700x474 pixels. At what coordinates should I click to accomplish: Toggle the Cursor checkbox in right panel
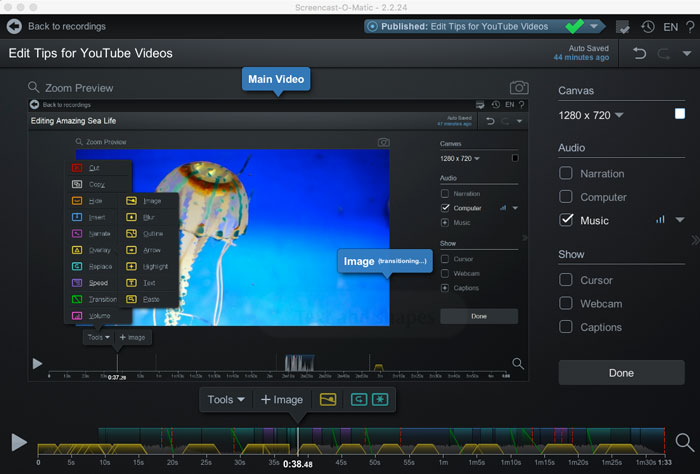coord(566,280)
